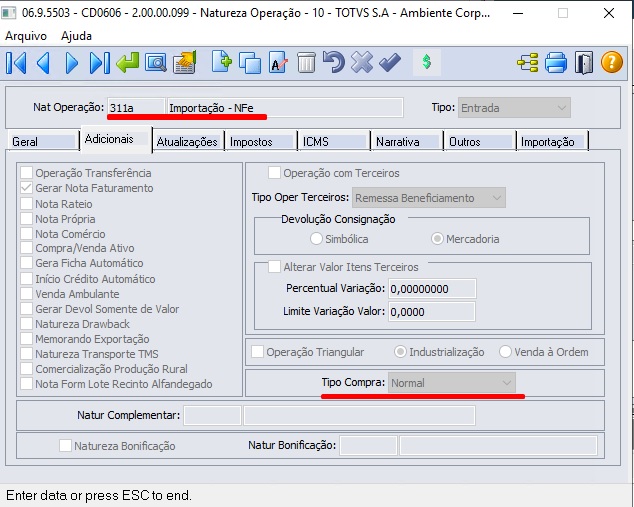The height and width of the screenshot is (507, 634).
Task: Open the Outros tab
Action: [x=480, y=142]
